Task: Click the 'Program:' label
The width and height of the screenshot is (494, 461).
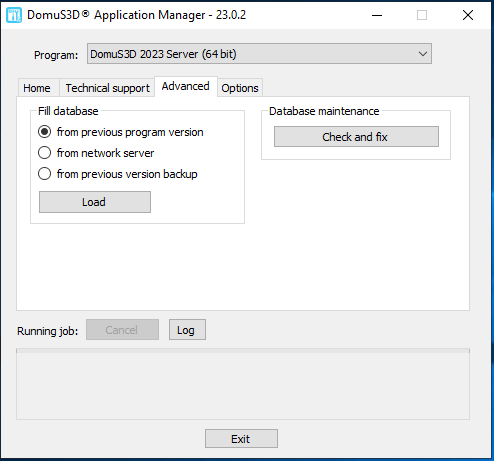Action: [x=56, y=55]
